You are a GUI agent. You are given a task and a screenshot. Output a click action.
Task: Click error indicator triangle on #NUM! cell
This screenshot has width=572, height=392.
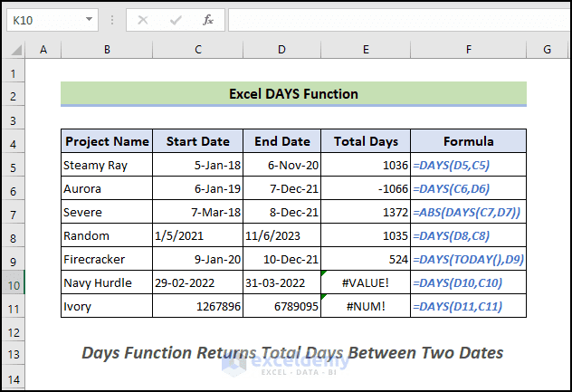(324, 297)
